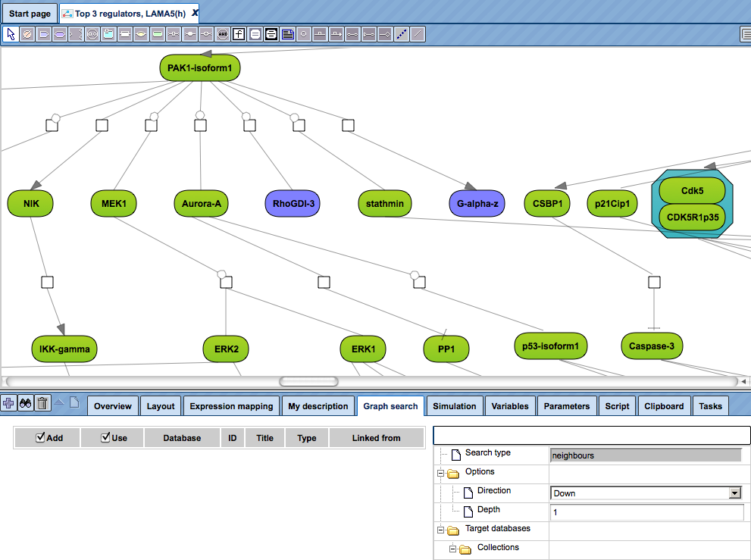Pick the dotted blue diagonal line tool
The width and height of the screenshot is (751, 560).
402,35
